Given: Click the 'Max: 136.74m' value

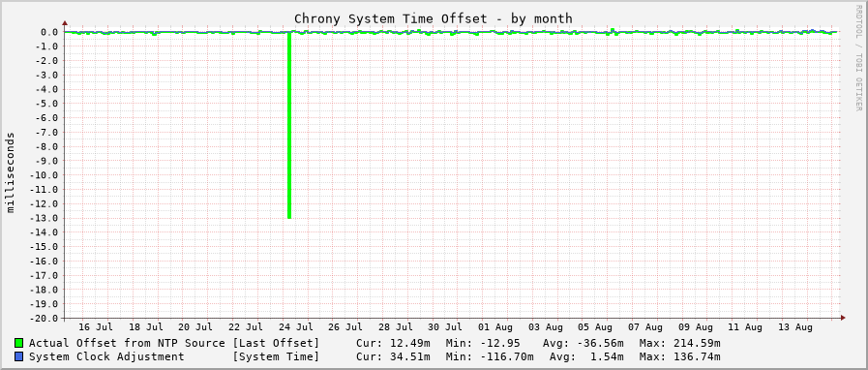Looking at the screenshot, I should coord(679,356).
